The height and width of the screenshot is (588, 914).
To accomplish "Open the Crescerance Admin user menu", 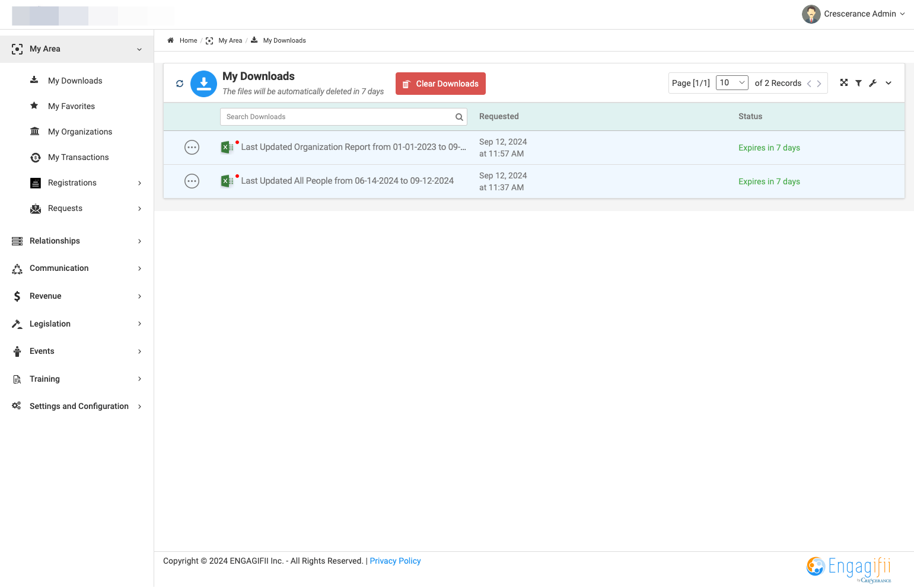I will point(854,14).
